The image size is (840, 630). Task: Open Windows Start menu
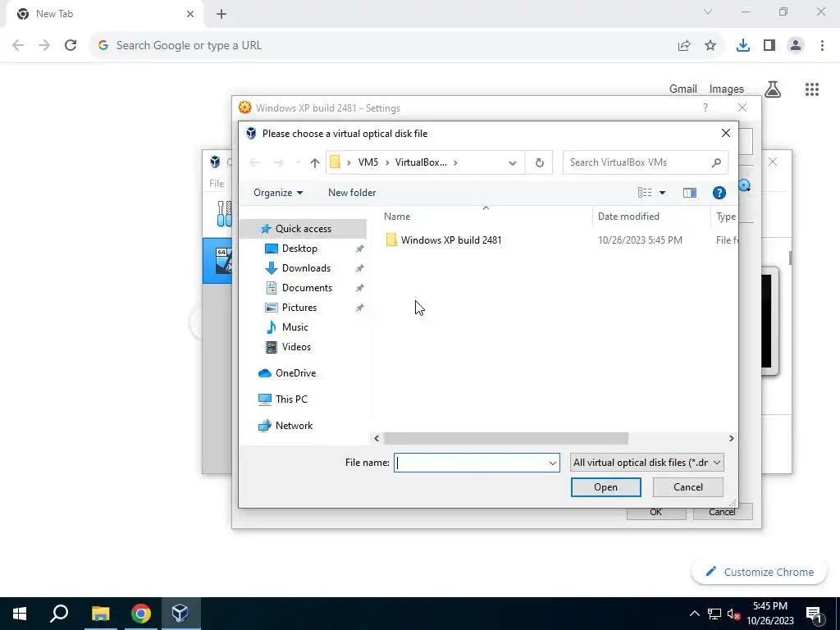pyautogui.click(x=20, y=614)
